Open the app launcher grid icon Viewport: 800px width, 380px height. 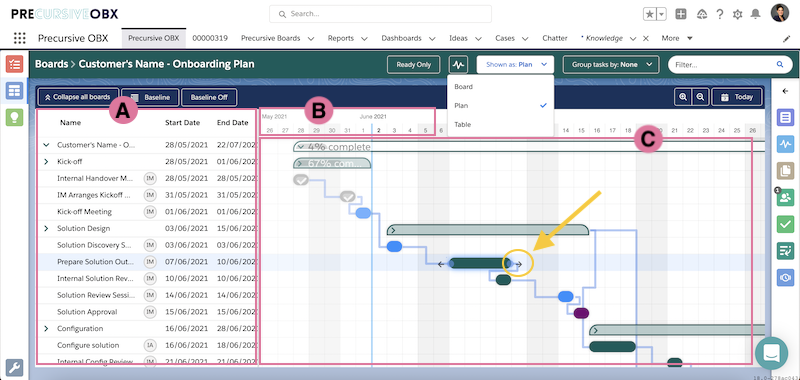[x=19, y=38]
